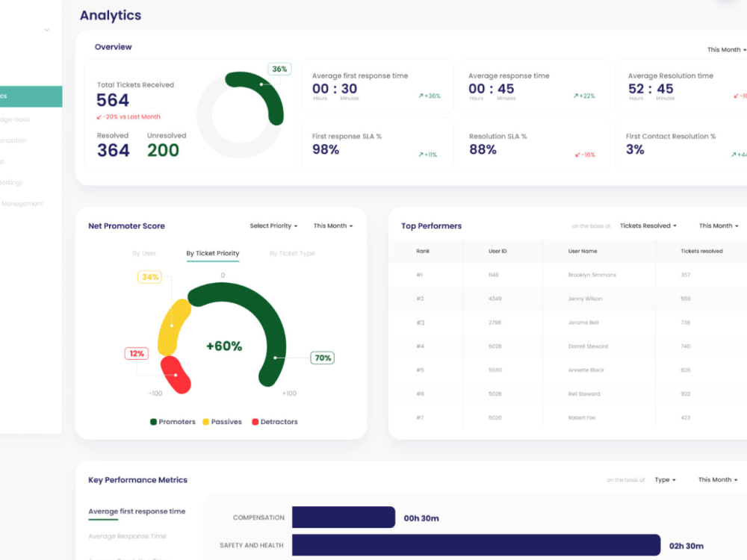747x560 pixels.
Task: Click the 02h 30m bar label
Action: coord(686,546)
